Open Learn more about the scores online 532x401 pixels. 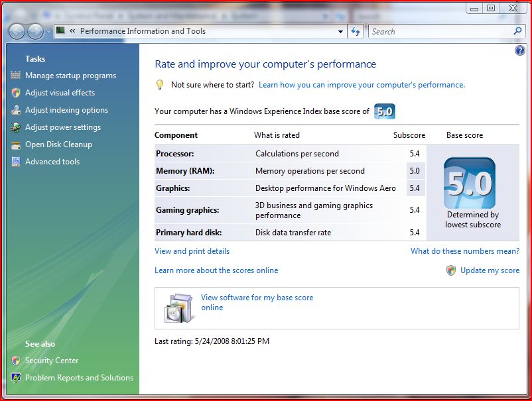point(216,270)
